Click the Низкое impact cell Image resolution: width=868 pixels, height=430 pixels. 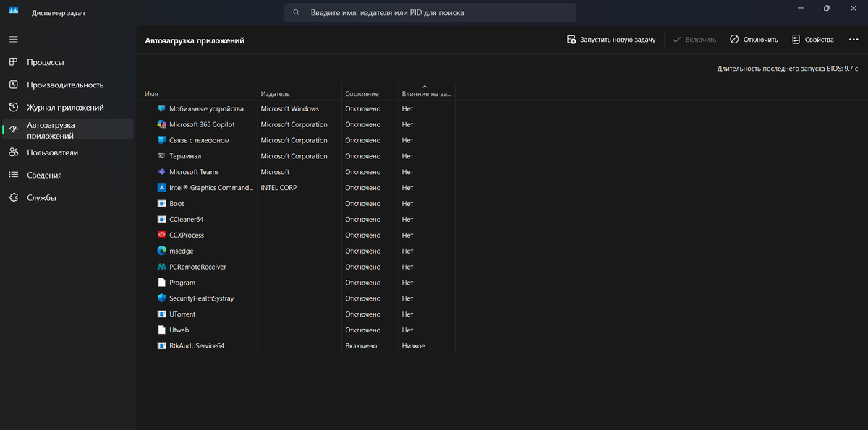point(414,346)
